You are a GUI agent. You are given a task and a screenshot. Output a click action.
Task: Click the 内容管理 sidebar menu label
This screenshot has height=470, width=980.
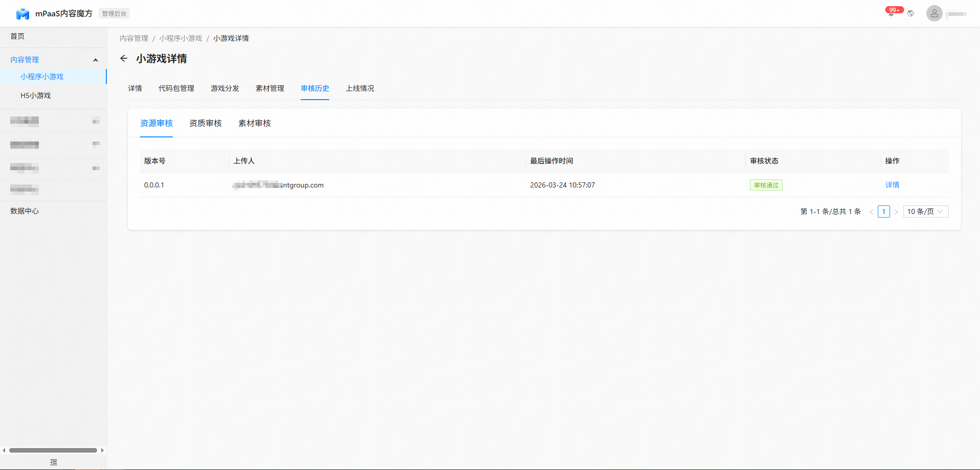(25, 60)
